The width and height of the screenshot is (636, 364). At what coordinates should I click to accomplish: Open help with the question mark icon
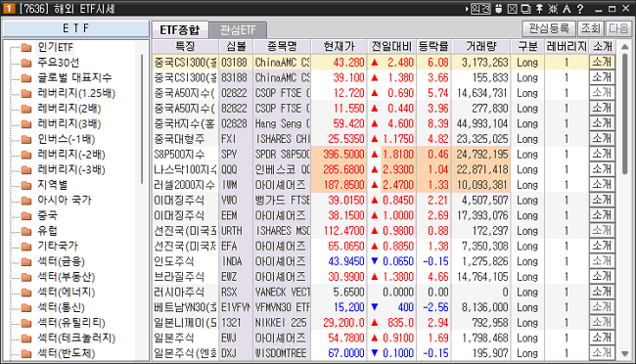click(580, 9)
